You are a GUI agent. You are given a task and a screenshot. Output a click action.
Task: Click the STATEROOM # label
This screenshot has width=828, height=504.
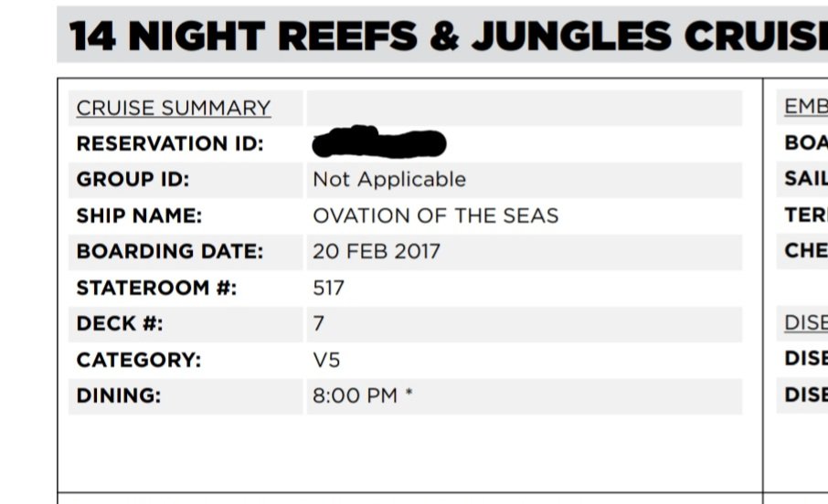click(x=156, y=288)
